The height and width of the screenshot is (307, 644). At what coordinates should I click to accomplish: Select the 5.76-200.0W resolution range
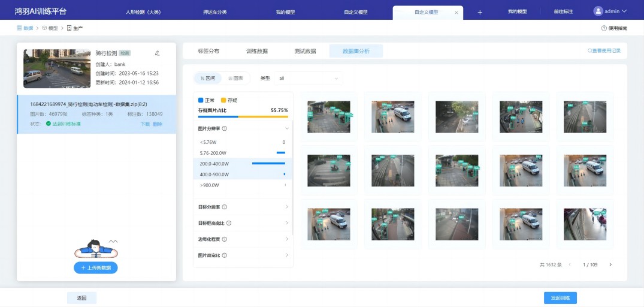tap(242, 153)
